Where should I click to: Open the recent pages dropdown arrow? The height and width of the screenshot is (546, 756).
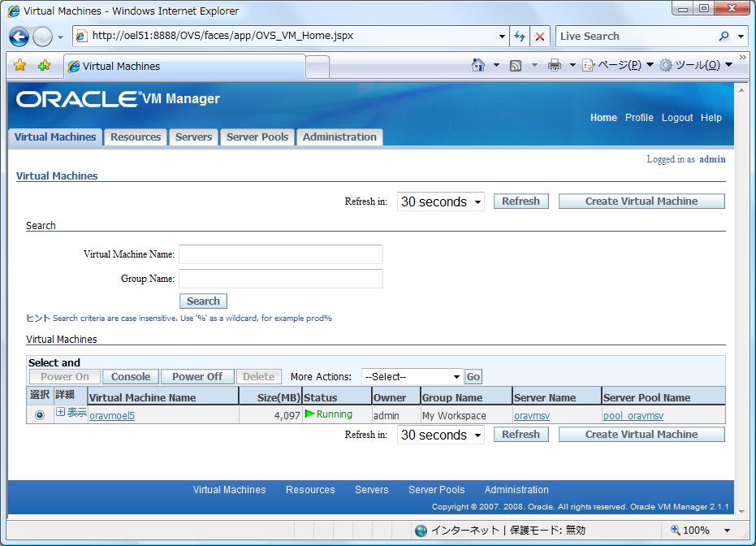tap(60, 37)
